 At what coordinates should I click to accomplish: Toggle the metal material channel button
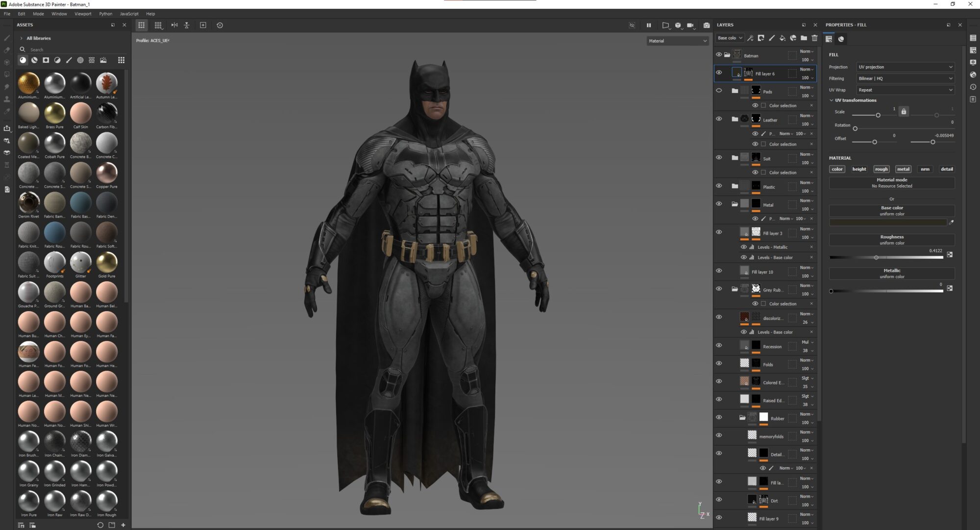(x=903, y=169)
